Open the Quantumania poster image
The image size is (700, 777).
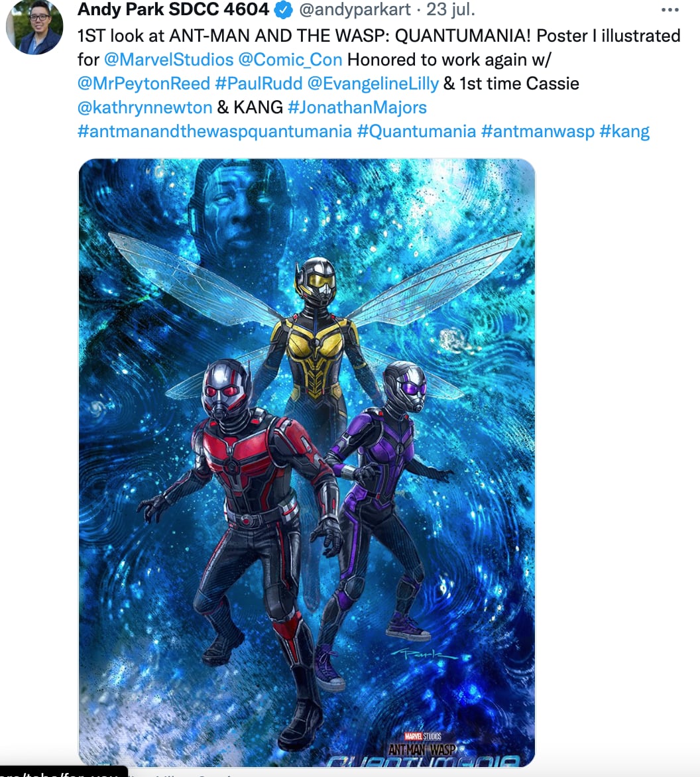point(307,463)
